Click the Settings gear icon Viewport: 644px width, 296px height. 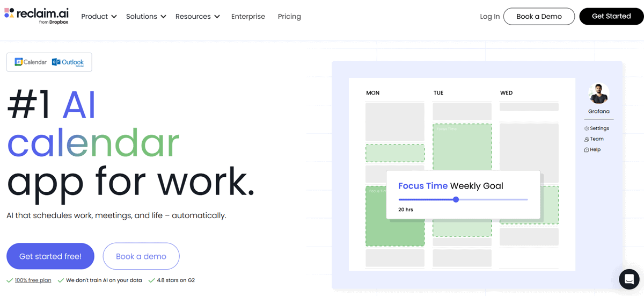click(587, 128)
